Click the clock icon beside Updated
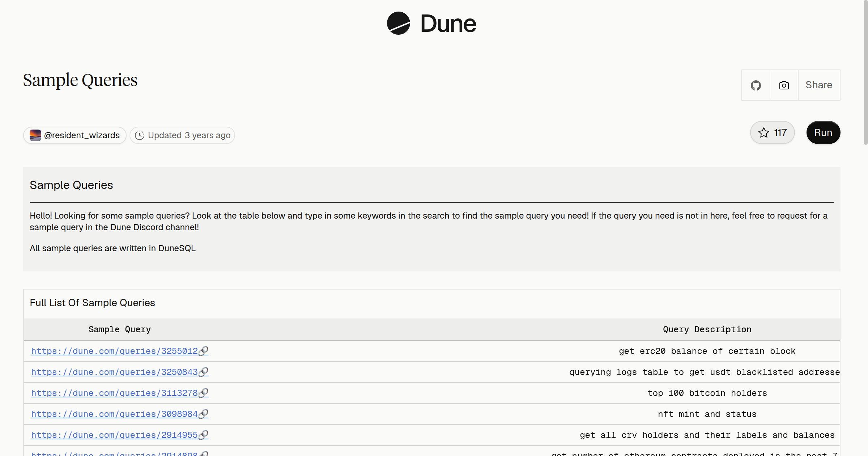The width and height of the screenshot is (868, 456). pyautogui.click(x=140, y=135)
